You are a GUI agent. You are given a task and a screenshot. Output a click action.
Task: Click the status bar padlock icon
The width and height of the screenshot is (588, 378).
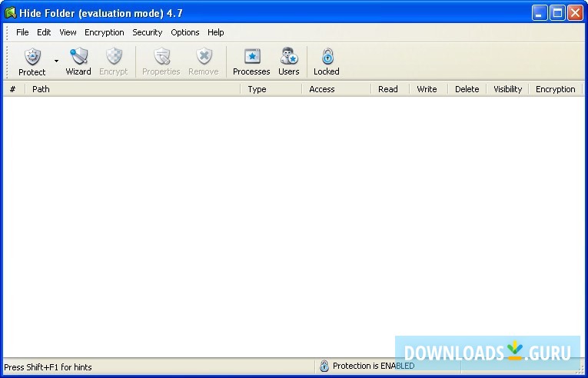(324, 366)
